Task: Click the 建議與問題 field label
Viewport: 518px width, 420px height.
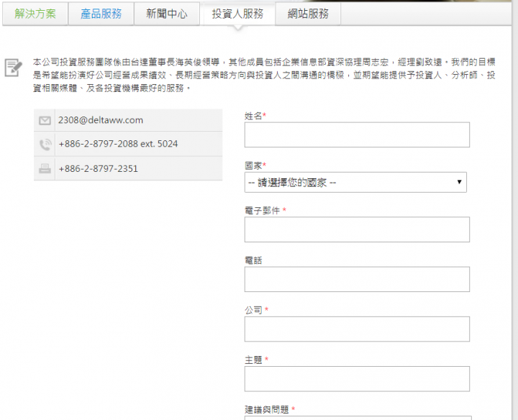Action: pos(270,410)
